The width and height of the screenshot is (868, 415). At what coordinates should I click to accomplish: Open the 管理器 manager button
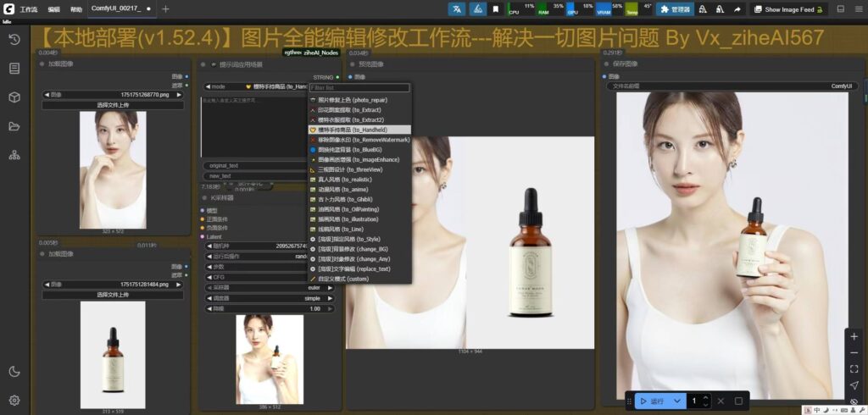pos(675,8)
